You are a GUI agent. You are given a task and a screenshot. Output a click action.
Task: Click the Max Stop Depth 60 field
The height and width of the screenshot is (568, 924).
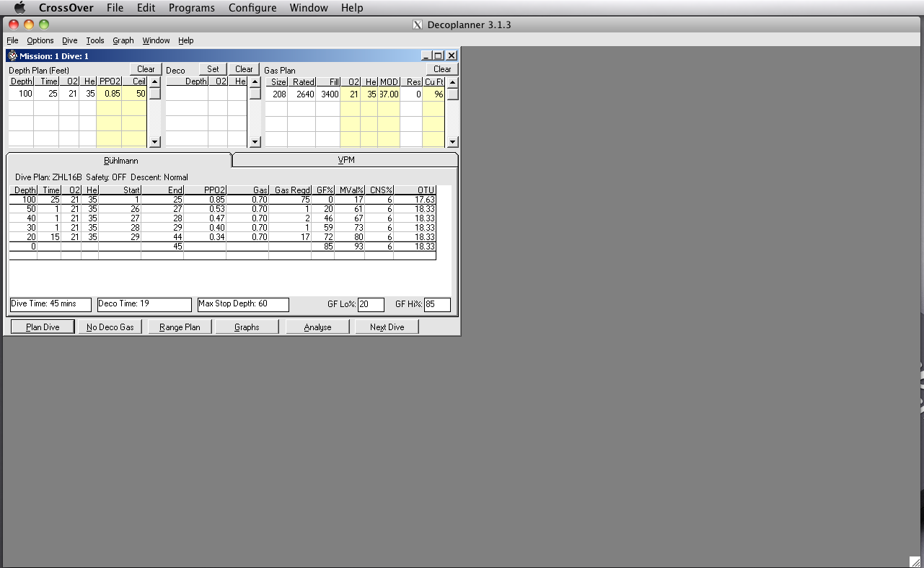pos(243,304)
